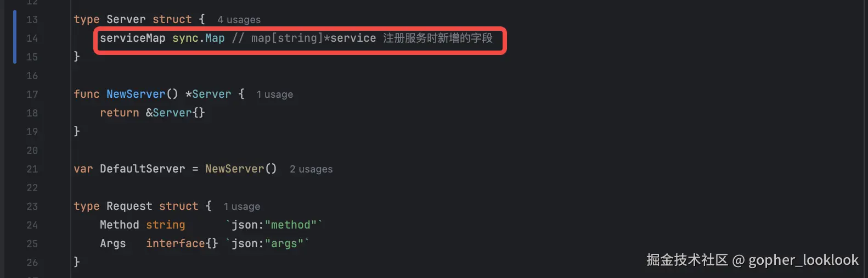Click the "1 usage" hint beside Request struct
The image size is (868, 278).
coord(241,207)
